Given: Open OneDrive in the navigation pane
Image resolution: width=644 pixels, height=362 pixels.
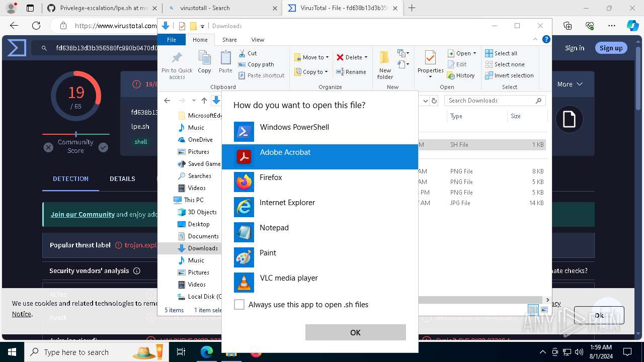Looking at the screenshot, I should (x=195, y=140).
